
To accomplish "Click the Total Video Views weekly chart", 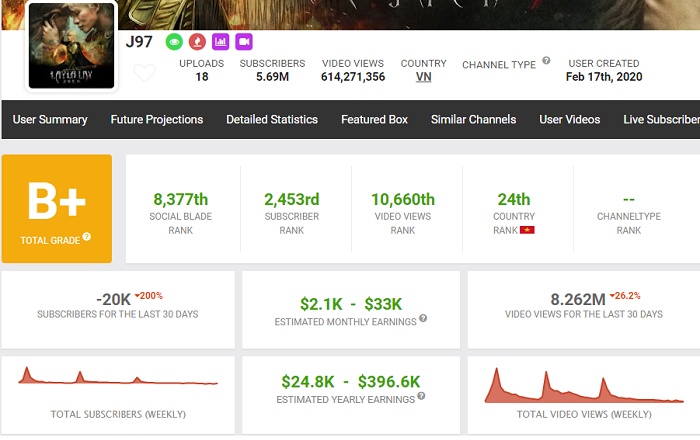I will tap(573, 385).
